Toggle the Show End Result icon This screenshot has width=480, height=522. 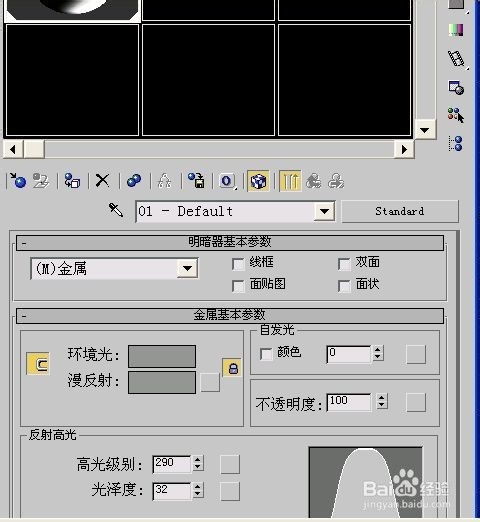coord(290,181)
